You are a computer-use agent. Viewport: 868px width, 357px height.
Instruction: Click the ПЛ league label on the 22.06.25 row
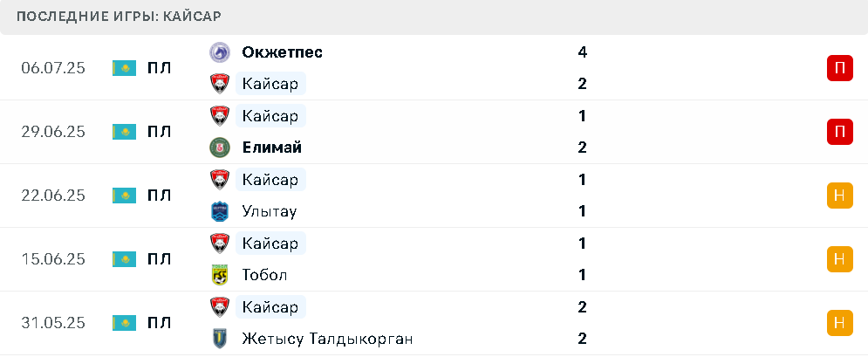click(160, 196)
